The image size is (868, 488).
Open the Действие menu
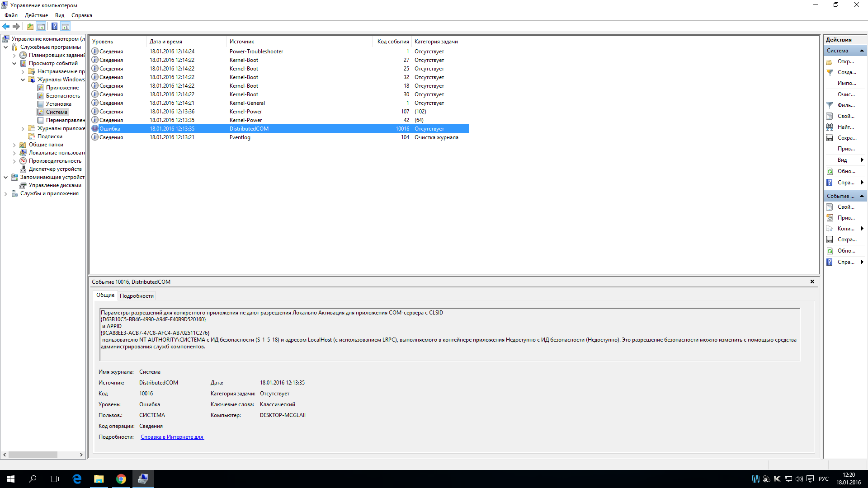[x=36, y=15]
